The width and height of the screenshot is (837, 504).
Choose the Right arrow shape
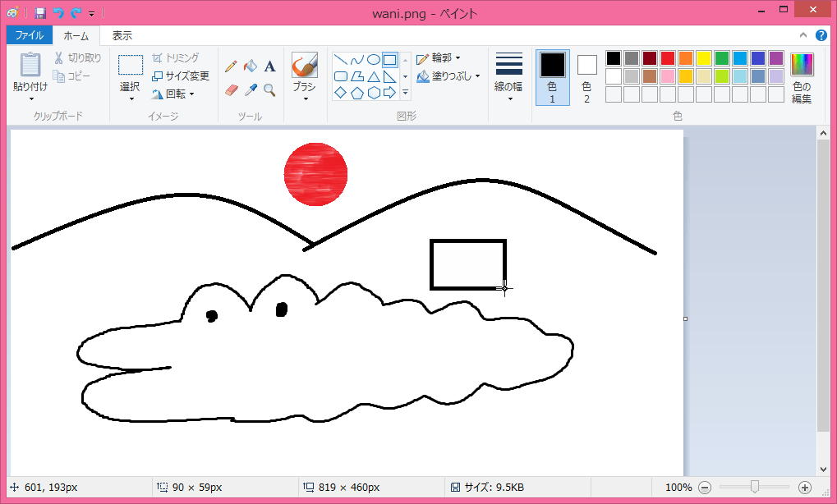coord(390,93)
